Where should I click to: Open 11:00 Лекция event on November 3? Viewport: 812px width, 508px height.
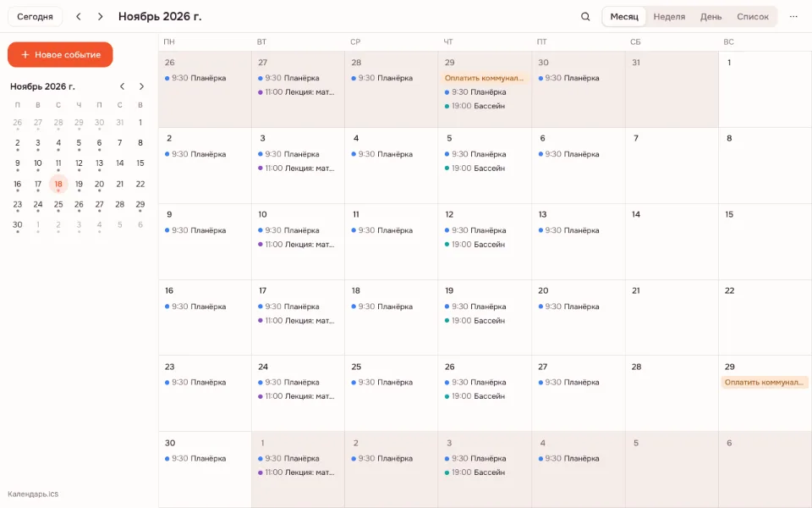tap(296, 168)
